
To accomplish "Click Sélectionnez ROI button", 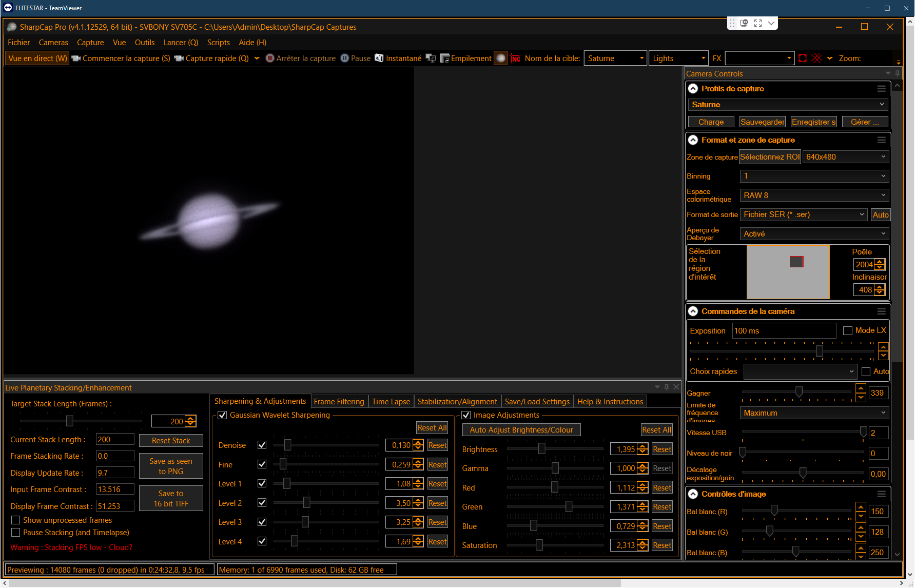I will point(770,157).
